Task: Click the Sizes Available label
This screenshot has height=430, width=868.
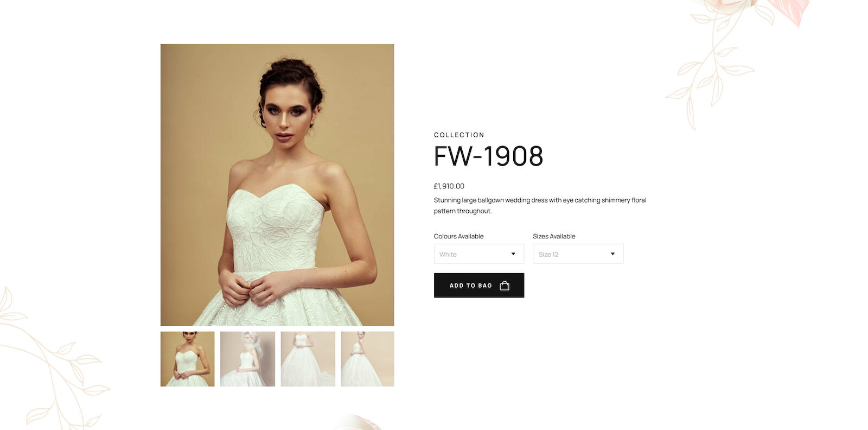Action: pyautogui.click(x=554, y=236)
